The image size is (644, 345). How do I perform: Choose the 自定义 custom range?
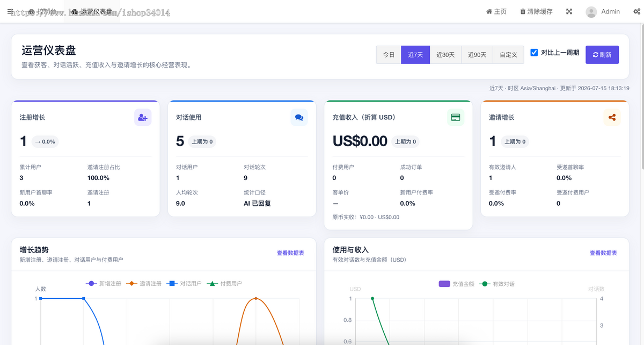[x=508, y=55]
